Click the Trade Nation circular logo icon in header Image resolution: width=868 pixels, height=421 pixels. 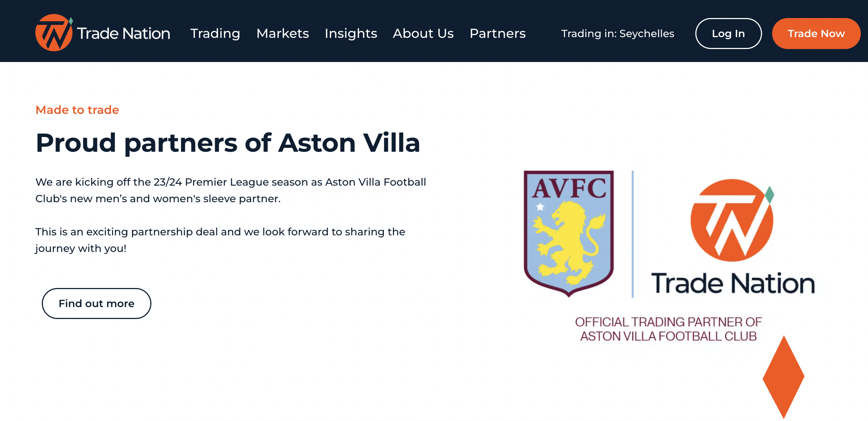[54, 33]
